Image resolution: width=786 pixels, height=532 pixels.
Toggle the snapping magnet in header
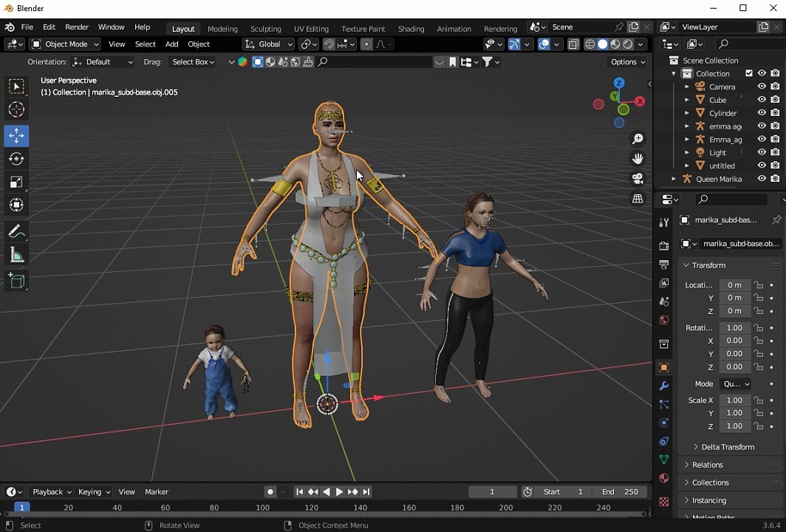pos(329,44)
